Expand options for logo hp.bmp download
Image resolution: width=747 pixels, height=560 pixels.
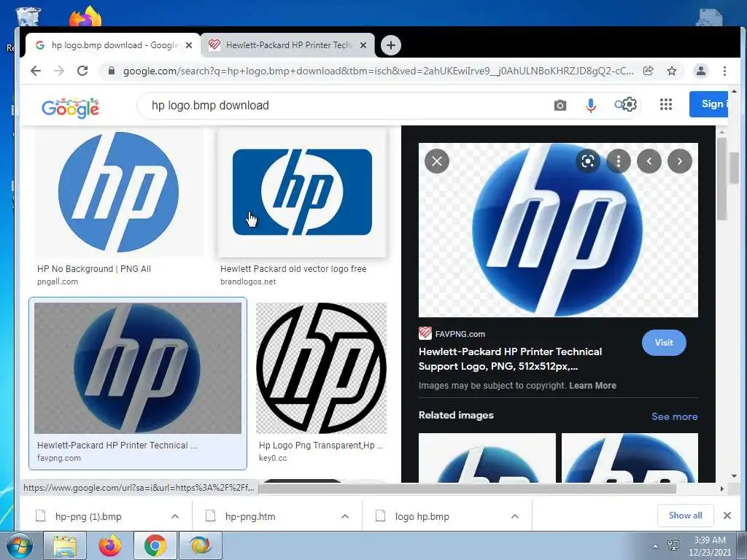tap(515, 516)
